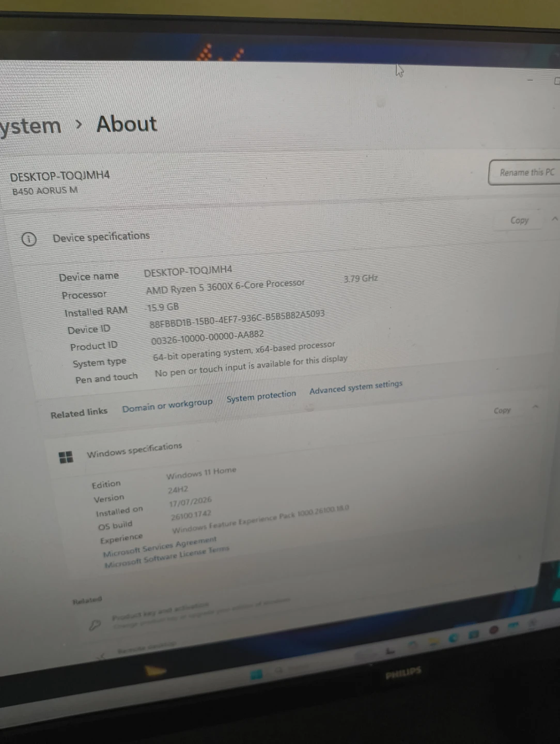
Task: Select the Windows Feature Experience Pack text
Action: (x=260, y=519)
